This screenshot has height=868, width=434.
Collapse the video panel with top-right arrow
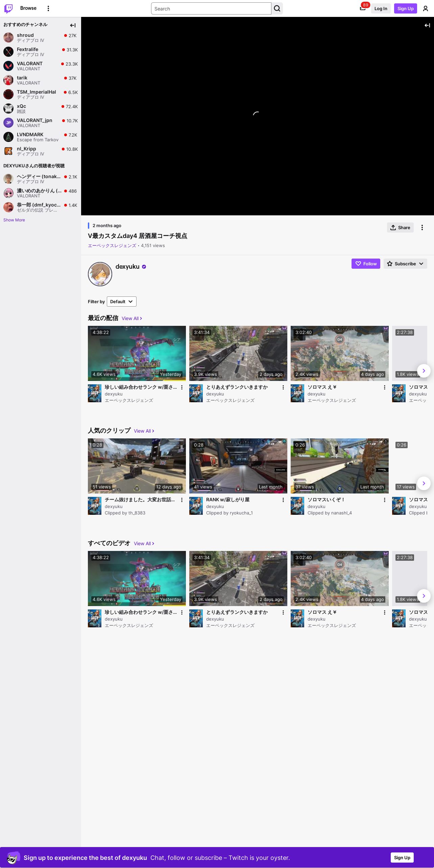pos(427,25)
